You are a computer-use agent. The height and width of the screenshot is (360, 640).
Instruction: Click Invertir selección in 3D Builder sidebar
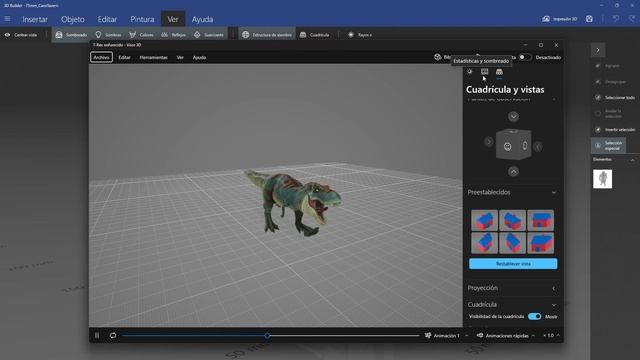point(616,129)
